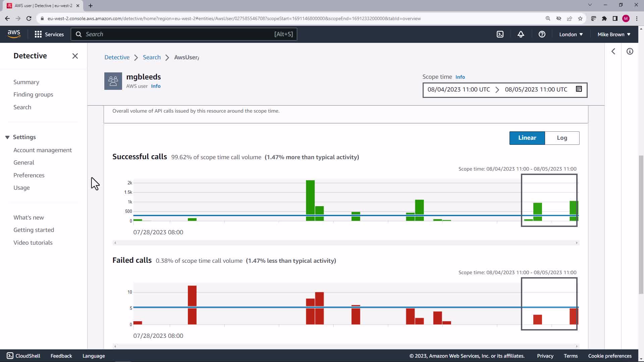
Task: Click the Successful calls chart horizontal scrollbar
Action: pos(345,243)
